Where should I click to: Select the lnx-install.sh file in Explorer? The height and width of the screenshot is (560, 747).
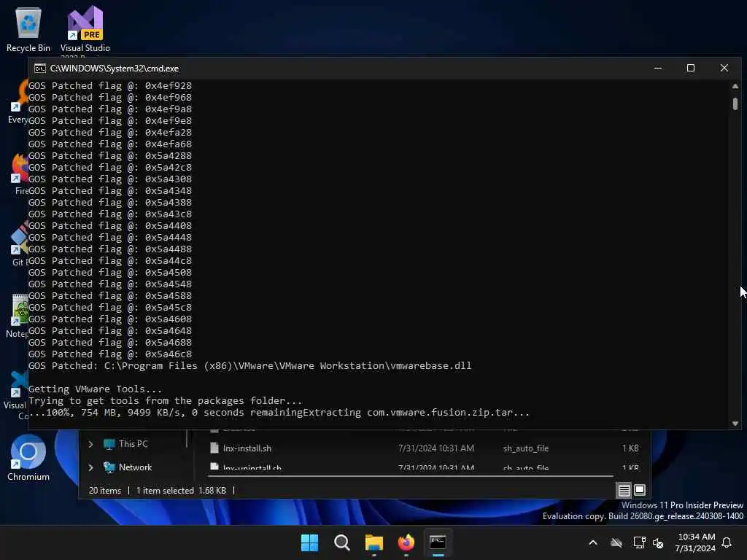click(424, 448)
